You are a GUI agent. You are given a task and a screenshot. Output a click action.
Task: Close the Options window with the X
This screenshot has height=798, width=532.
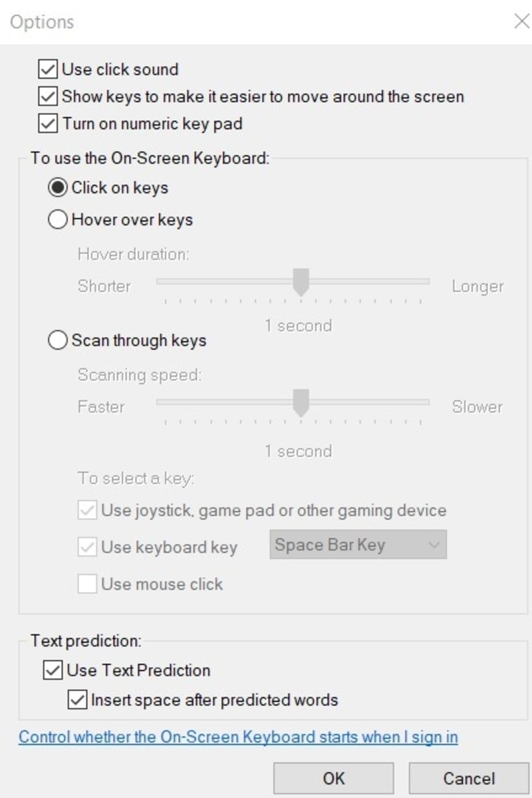pyautogui.click(x=523, y=20)
